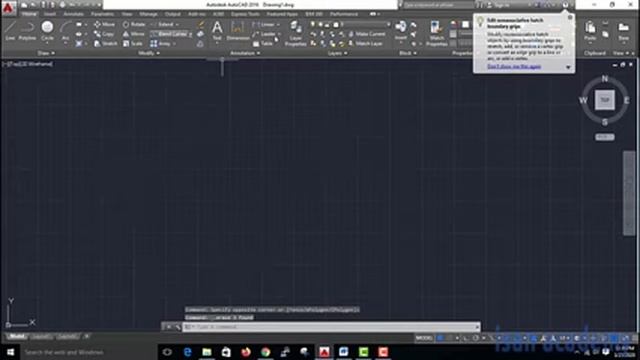The width and height of the screenshot is (640, 360).
Task: Choose the Move command
Action: tap(104, 24)
